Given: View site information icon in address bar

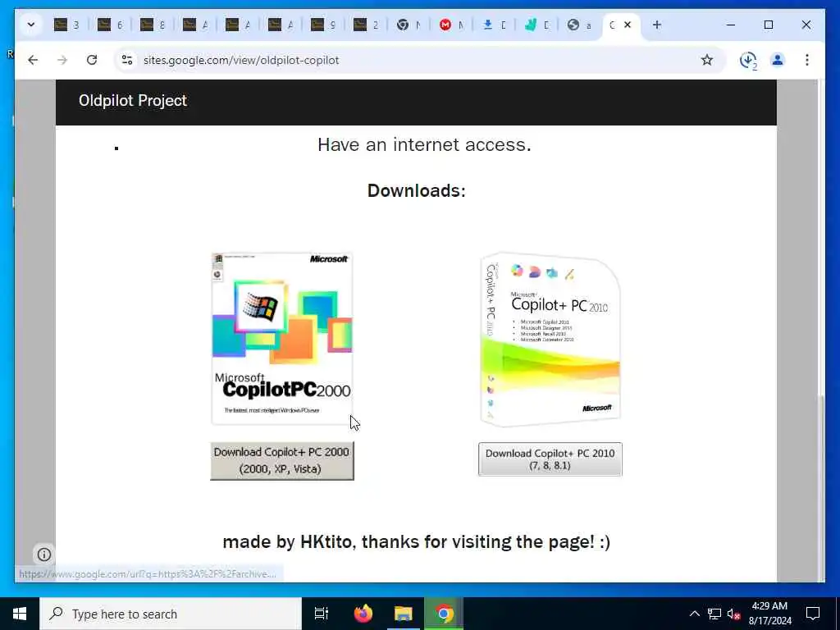Looking at the screenshot, I should pos(127,60).
